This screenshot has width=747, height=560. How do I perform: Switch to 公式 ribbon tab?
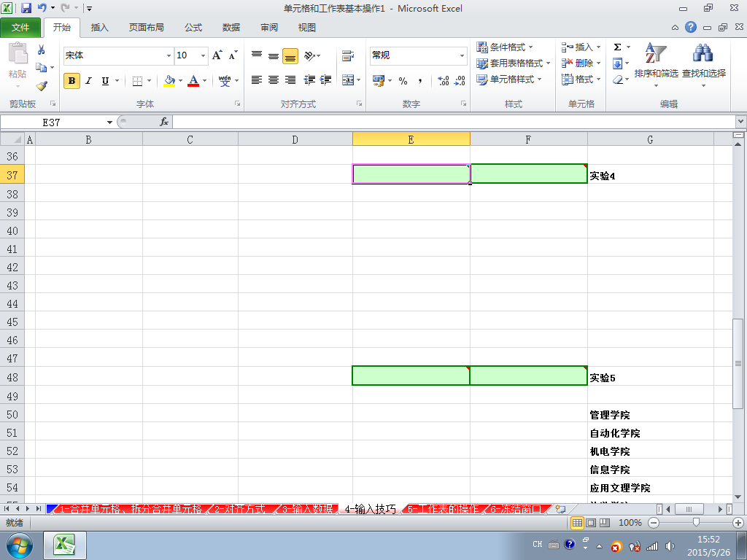click(x=193, y=27)
